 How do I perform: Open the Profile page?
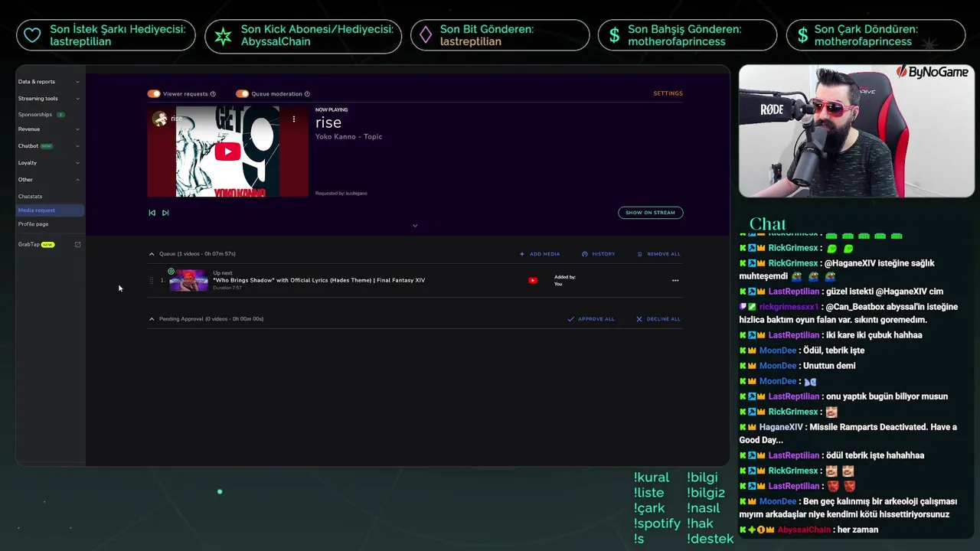[34, 224]
